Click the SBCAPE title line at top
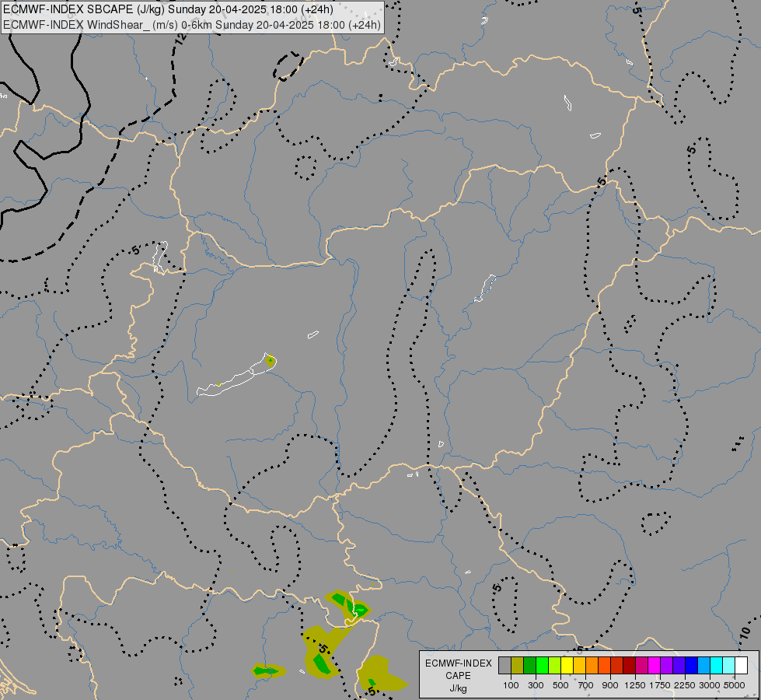 coord(168,9)
